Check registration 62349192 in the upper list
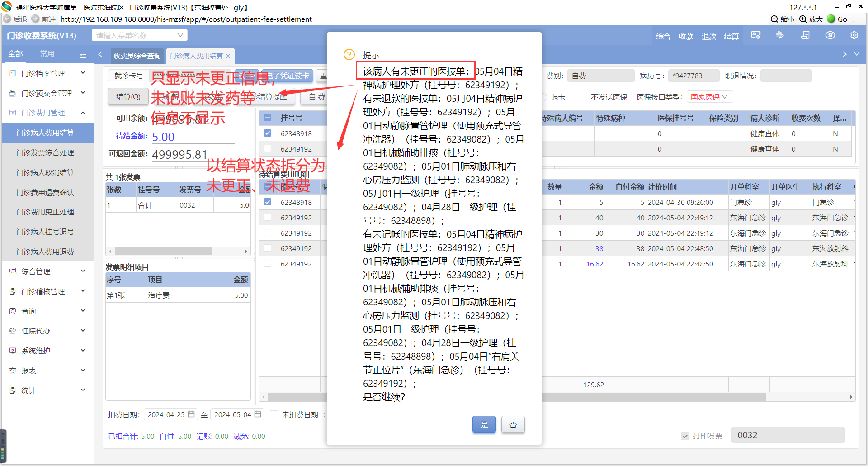The image size is (868, 466). (x=268, y=149)
